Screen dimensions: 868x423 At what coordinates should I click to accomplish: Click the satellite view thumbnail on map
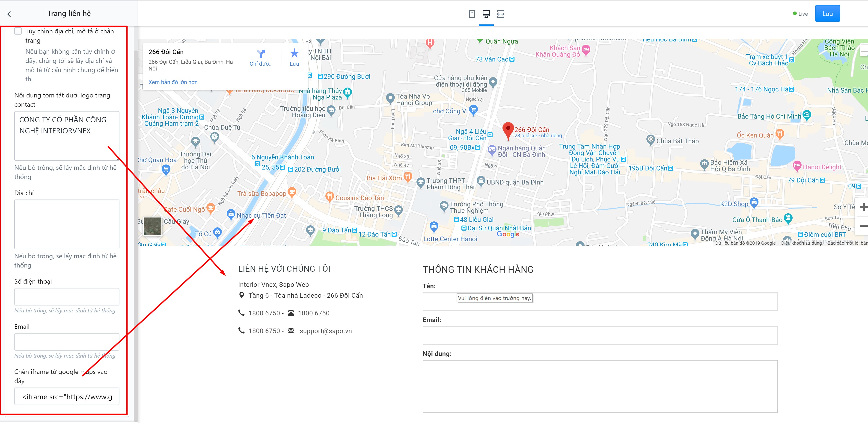152,226
